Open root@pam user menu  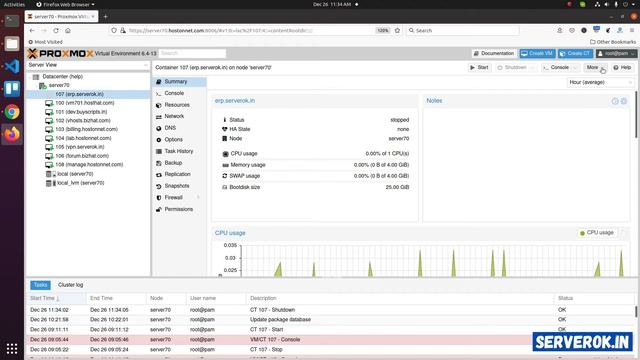pyautogui.click(x=616, y=53)
